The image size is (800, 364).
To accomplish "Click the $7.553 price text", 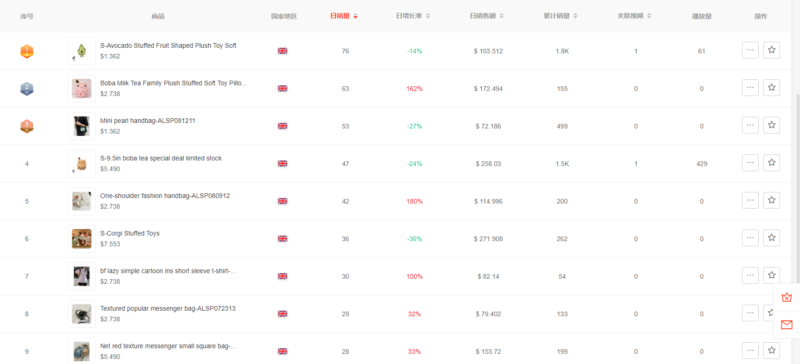I will [110, 244].
